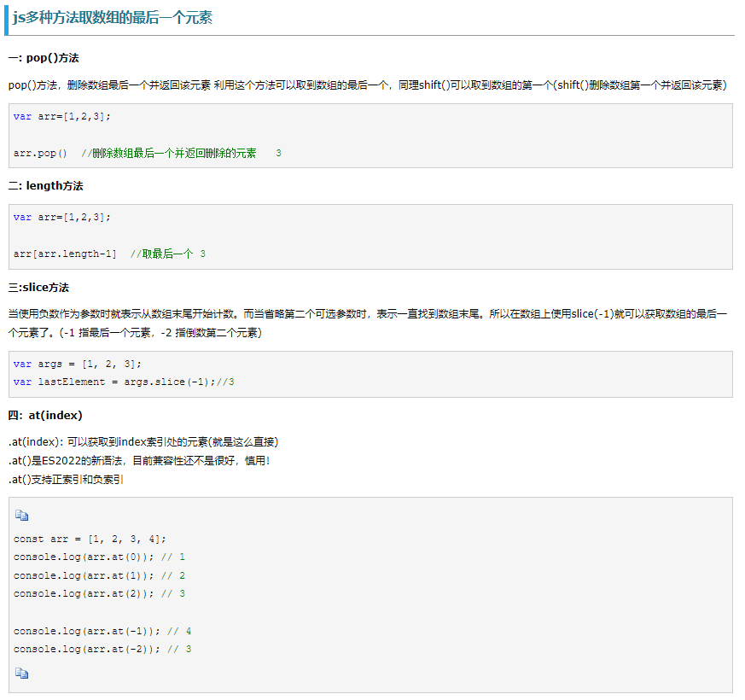Click the line console.log(arr.at(0)); // 1

pos(99,557)
